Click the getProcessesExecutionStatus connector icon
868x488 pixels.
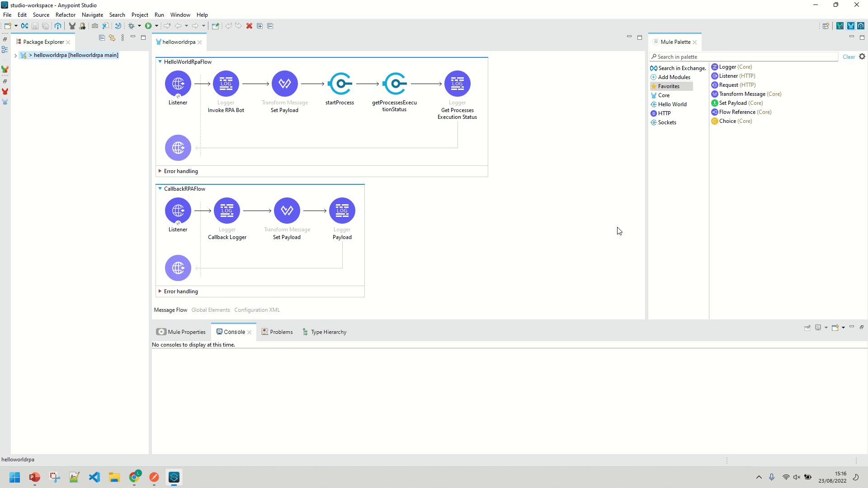point(395,84)
